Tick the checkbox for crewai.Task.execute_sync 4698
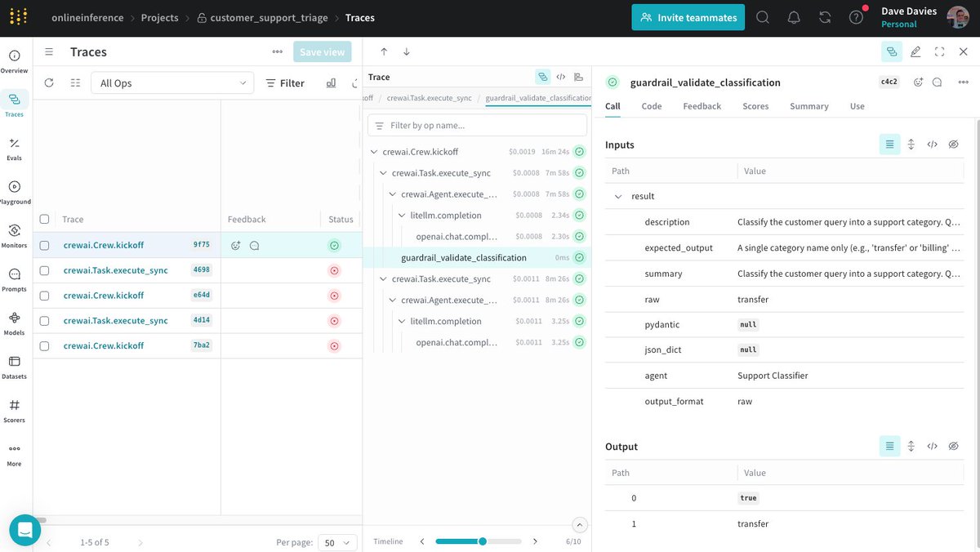 click(x=45, y=270)
